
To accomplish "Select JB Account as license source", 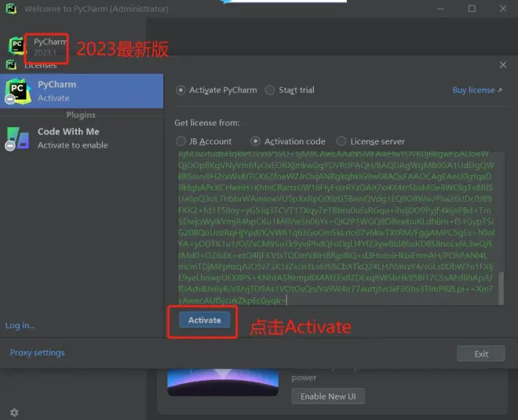I will pyautogui.click(x=181, y=141).
